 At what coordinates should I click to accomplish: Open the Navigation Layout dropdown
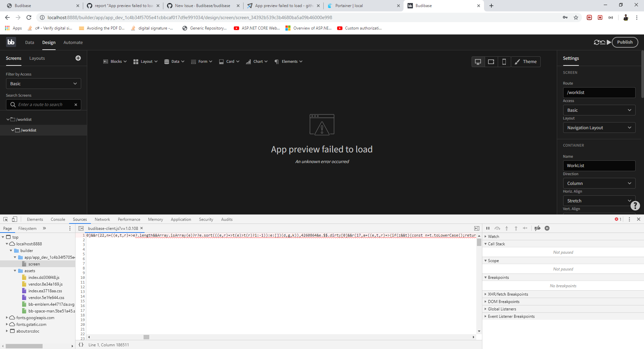(599, 128)
